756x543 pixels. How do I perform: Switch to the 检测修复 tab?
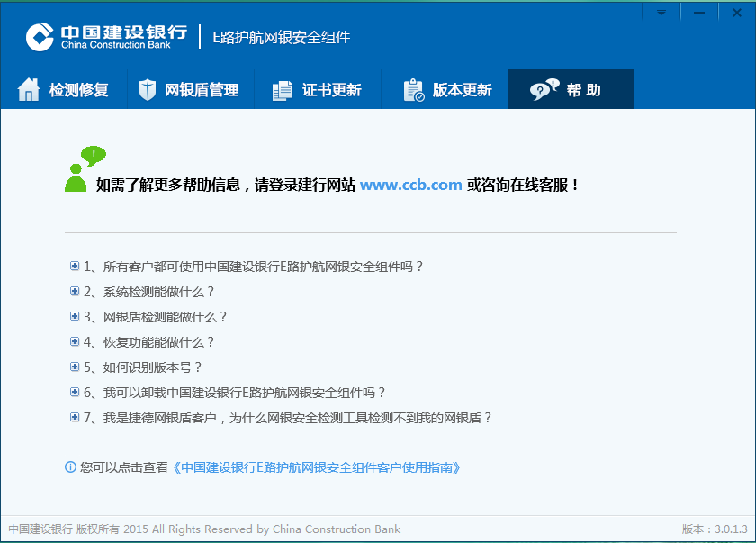[x=64, y=89]
